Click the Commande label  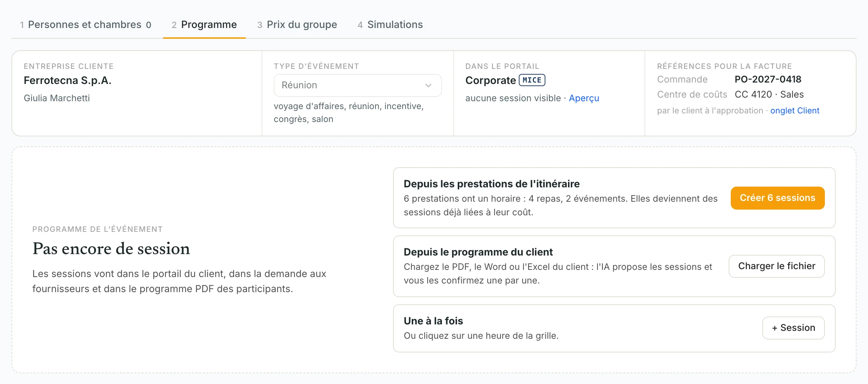[x=682, y=79]
